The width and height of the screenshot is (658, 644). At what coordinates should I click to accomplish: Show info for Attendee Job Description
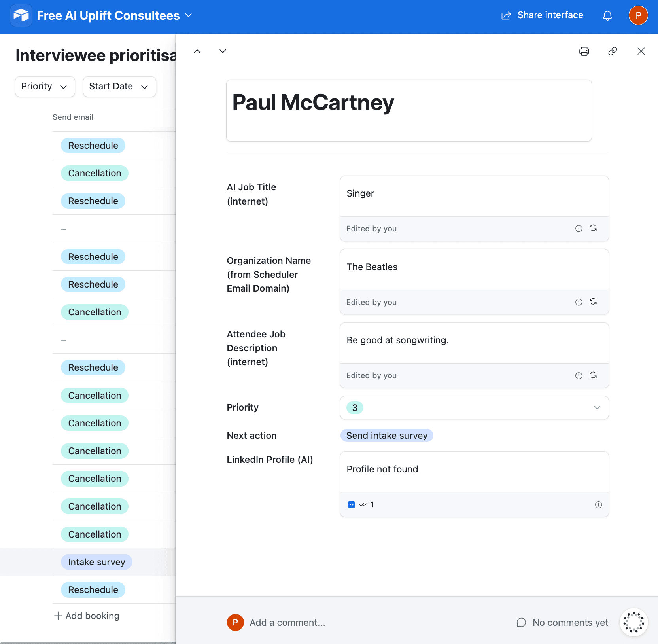579,375
